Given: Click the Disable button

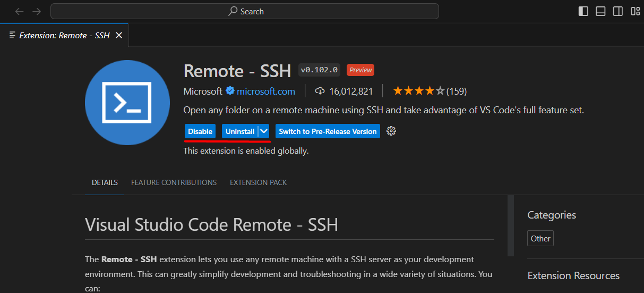Looking at the screenshot, I should pos(200,131).
